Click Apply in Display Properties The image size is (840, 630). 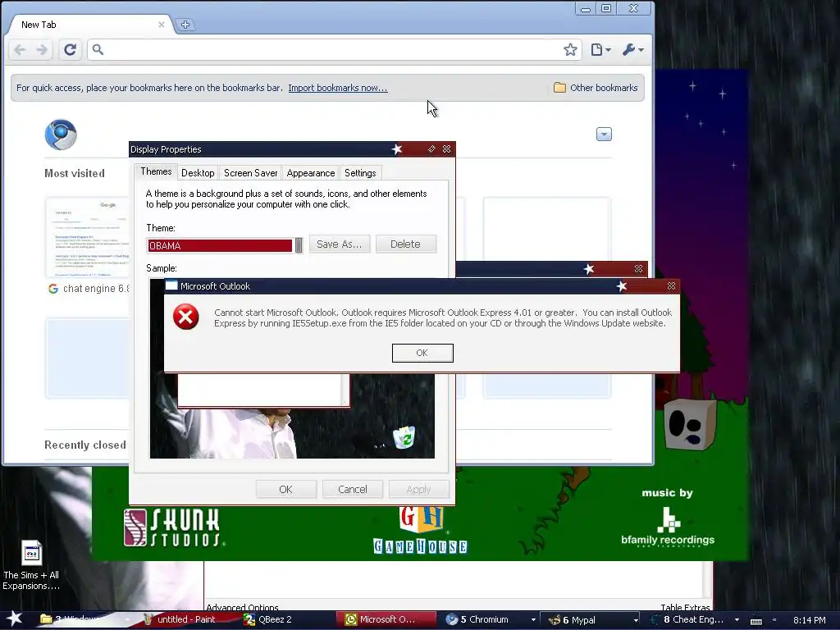418,489
